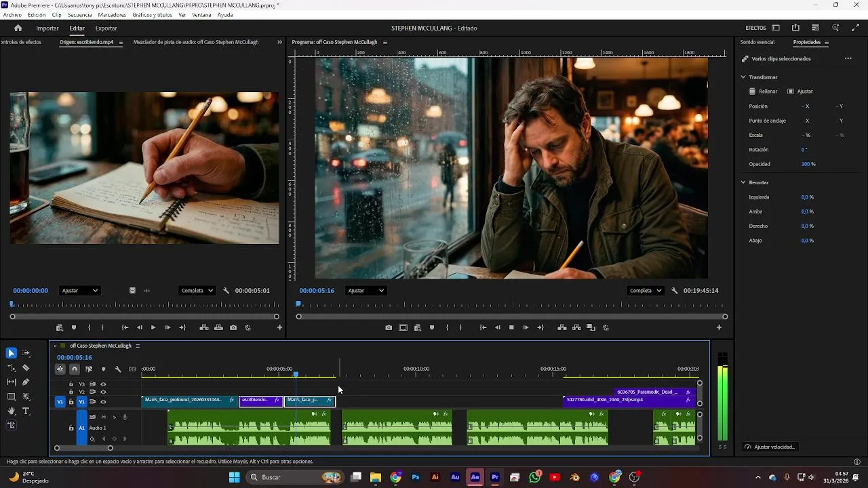Select the Razor tool in the toolbox
The width and height of the screenshot is (868, 488).
(26, 368)
